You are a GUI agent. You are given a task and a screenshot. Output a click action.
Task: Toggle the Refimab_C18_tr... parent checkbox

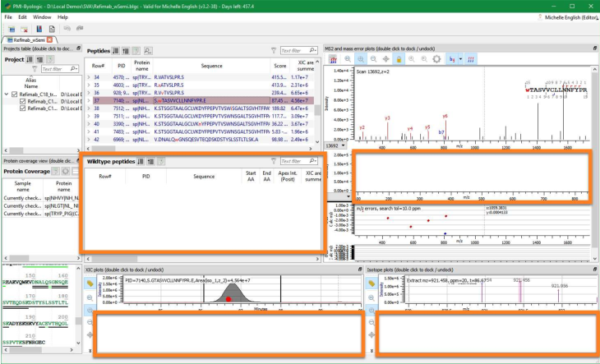pyautogui.click(x=15, y=94)
